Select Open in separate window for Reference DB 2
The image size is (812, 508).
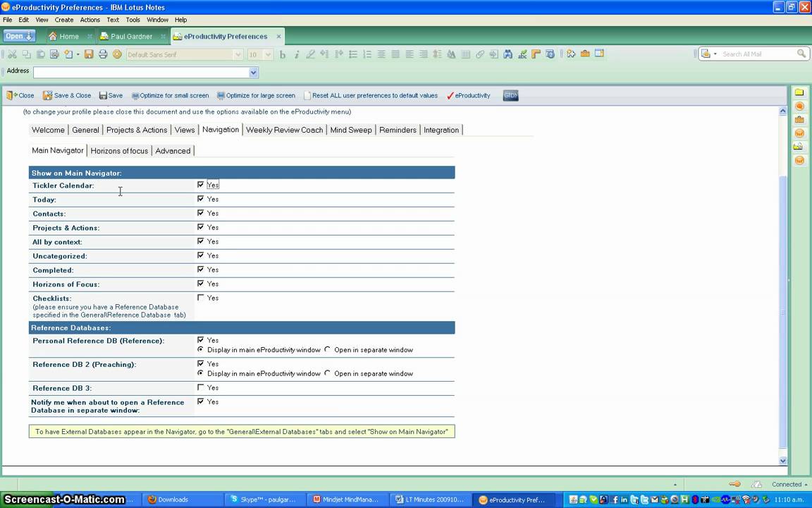pyautogui.click(x=327, y=373)
